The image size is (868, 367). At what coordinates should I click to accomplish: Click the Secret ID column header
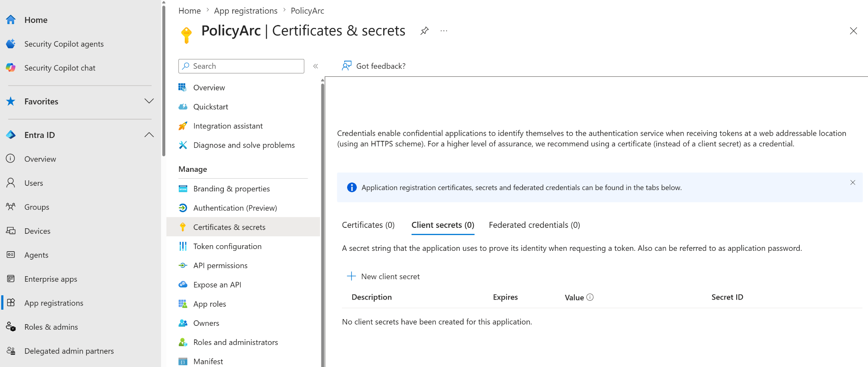[x=727, y=297]
